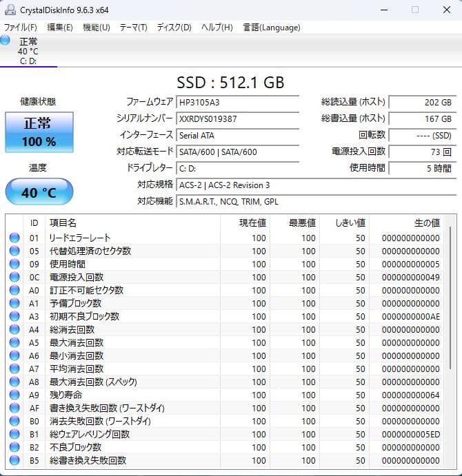Open the テーマ(T) menu

(134, 28)
